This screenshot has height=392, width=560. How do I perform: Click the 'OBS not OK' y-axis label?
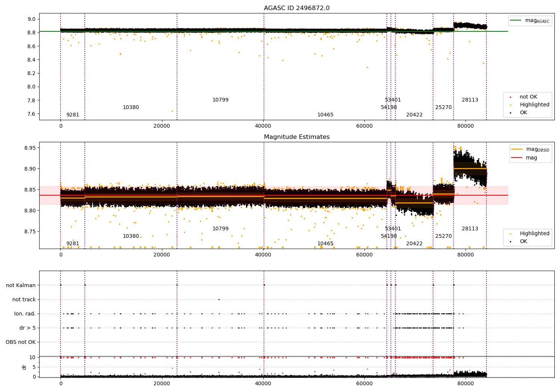pyautogui.click(x=21, y=342)
